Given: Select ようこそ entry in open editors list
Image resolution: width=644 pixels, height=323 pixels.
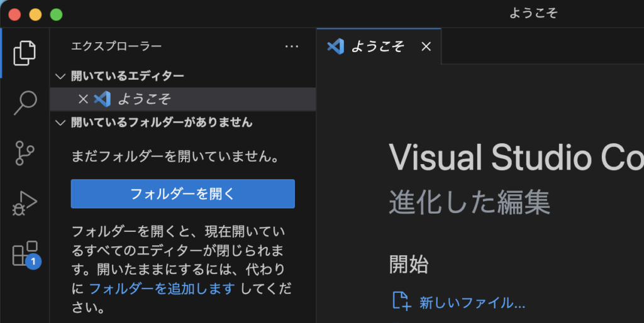Looking at the screenshot, I should pos(145,99).
